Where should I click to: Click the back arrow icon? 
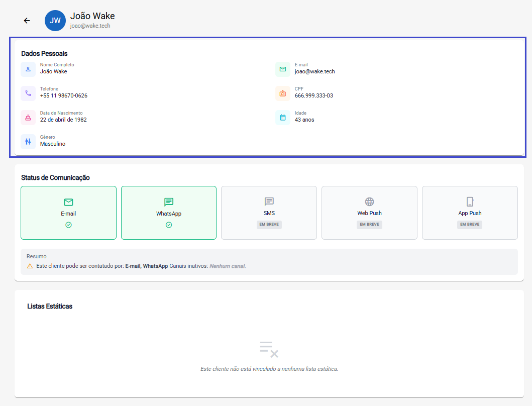27,21
